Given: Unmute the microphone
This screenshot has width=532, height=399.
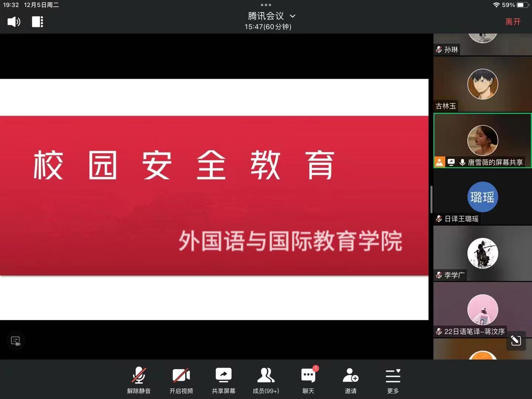Looking at the screenshot, I should pos(139,380).
